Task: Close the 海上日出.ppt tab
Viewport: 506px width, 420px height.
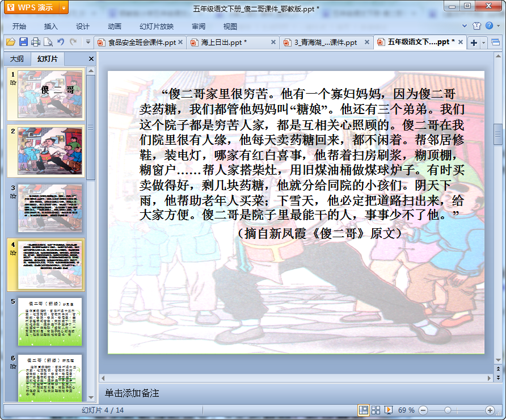Action: (x=273, y=42)
